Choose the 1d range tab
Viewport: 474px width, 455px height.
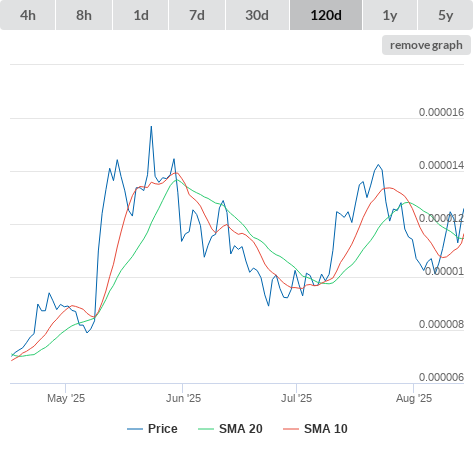141,15
